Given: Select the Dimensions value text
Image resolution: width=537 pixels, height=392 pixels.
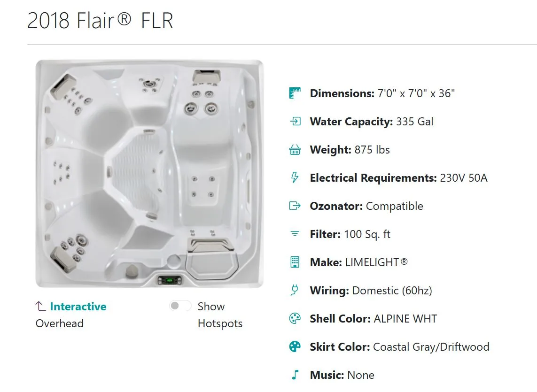Looking at the screenshot, I should (416, 93).
